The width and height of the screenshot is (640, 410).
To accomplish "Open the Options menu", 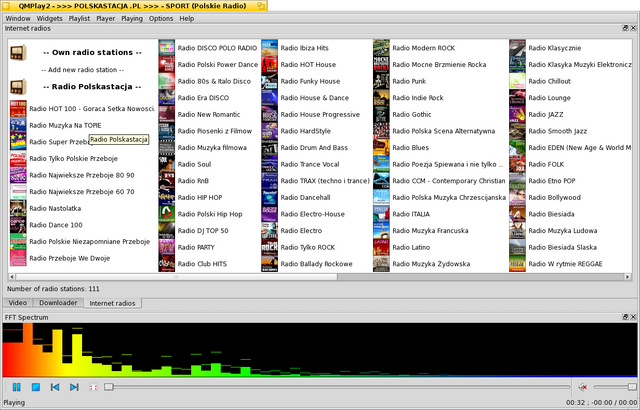I will [161, 18].
